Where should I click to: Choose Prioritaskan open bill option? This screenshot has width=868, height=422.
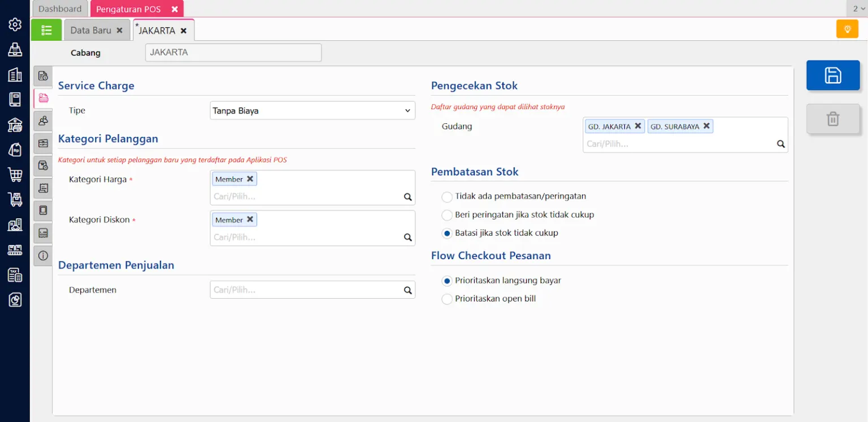[447, 299]
